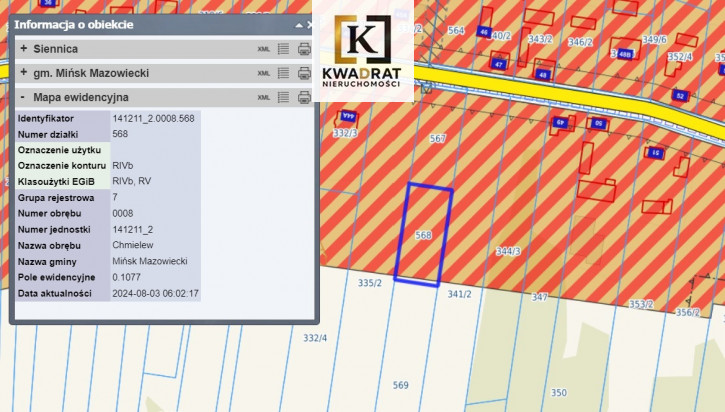The image size is (725, 412).
Task: Collapse the Mapa ewidencyjna section
Action: pos(23,97)
